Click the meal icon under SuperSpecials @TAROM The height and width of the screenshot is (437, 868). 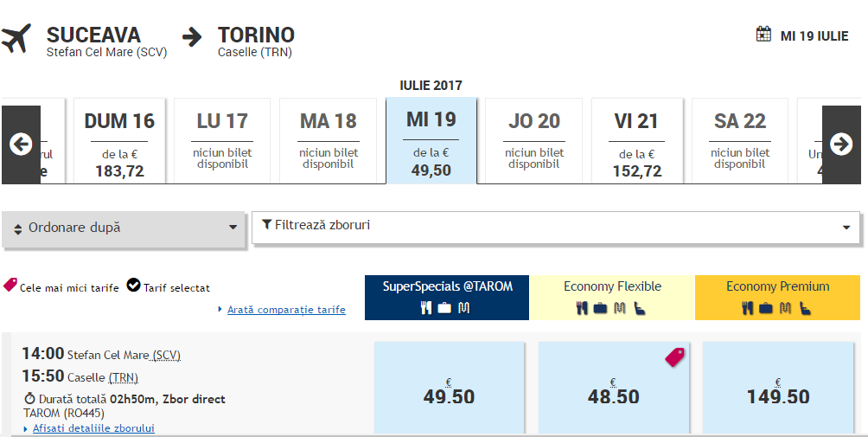point(425,307)
